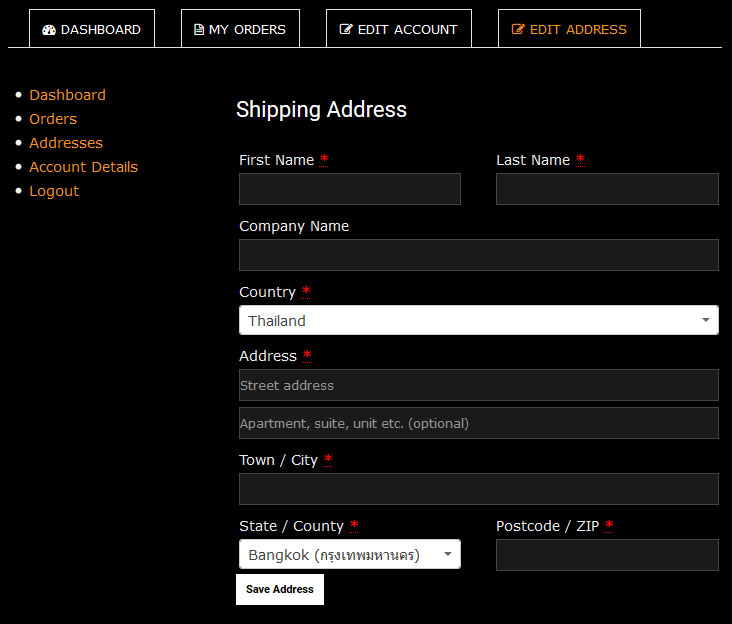Image resolution: width=732 pixels, height=624 pixels.
Task: Focus the First Name input field
Action: [349, 189]
